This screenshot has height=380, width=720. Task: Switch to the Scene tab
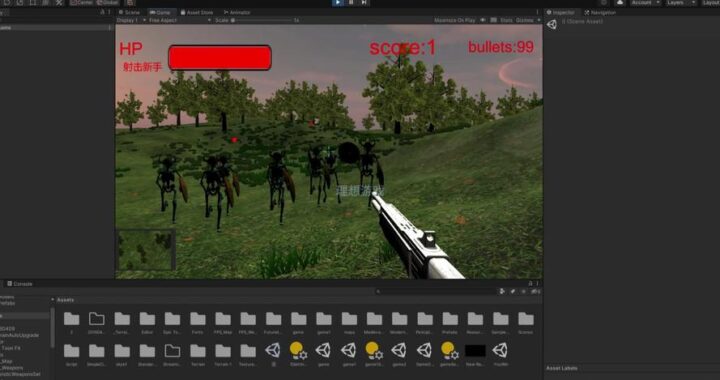[x=129, y=12]
